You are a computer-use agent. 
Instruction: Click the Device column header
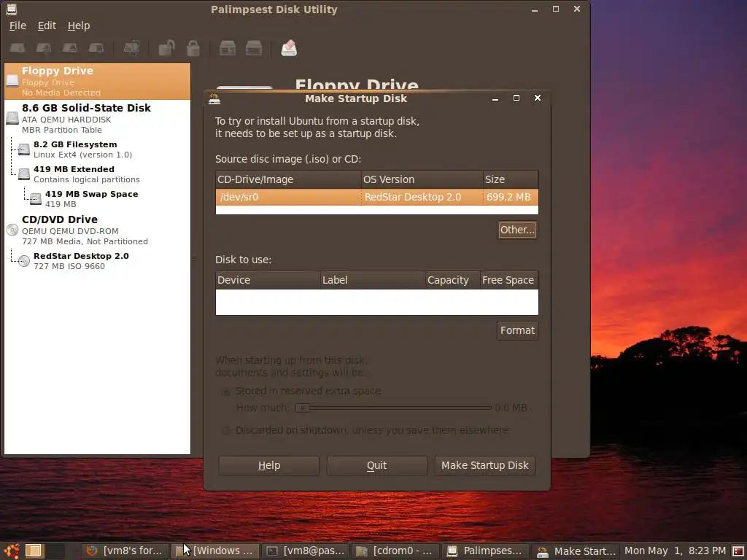[x=268, y=280]
